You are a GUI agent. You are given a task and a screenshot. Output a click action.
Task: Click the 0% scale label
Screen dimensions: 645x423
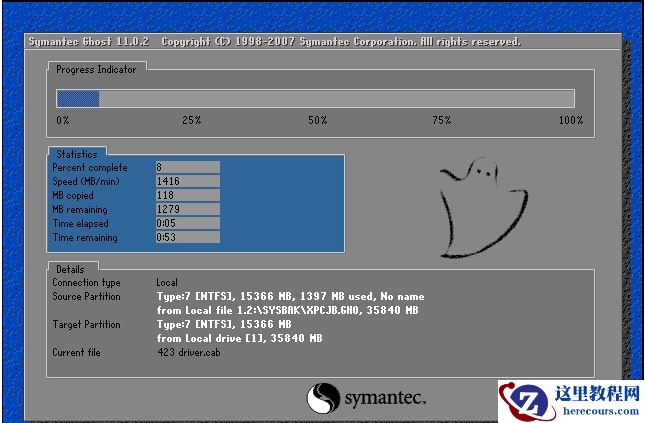coord(63,120)
